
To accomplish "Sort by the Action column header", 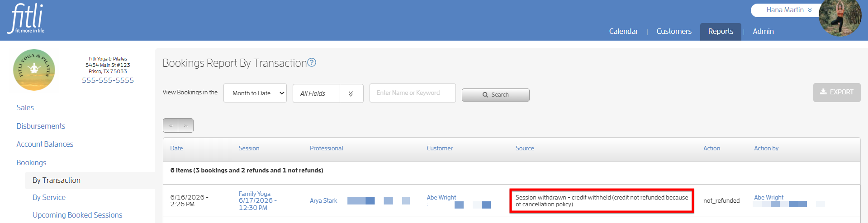I will (x=711, y=148).
